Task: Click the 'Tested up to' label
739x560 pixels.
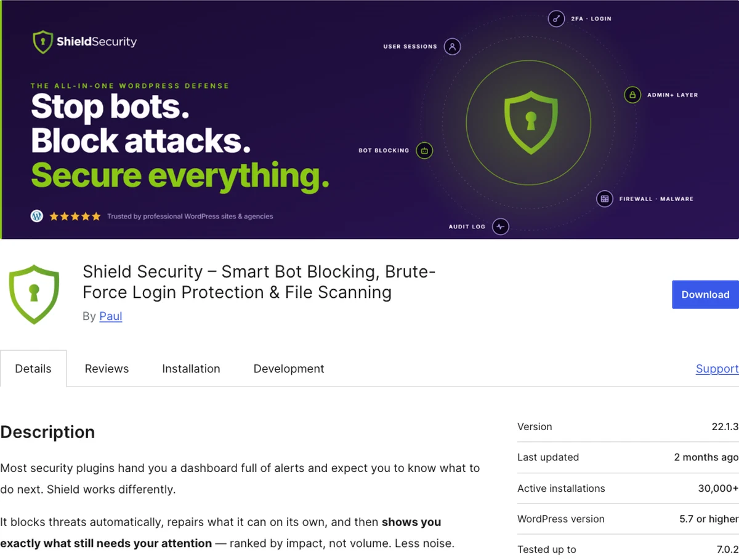Action: point(547,550)
